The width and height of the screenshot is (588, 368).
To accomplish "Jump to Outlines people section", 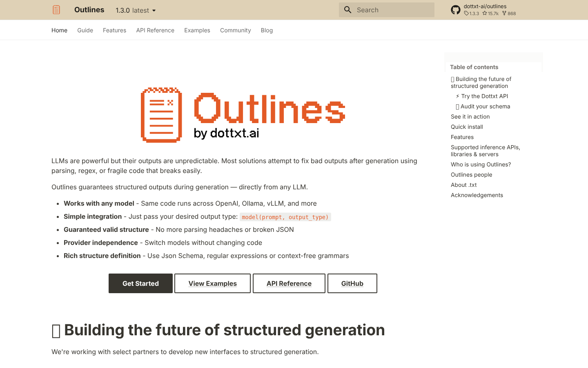I will 472,175.
